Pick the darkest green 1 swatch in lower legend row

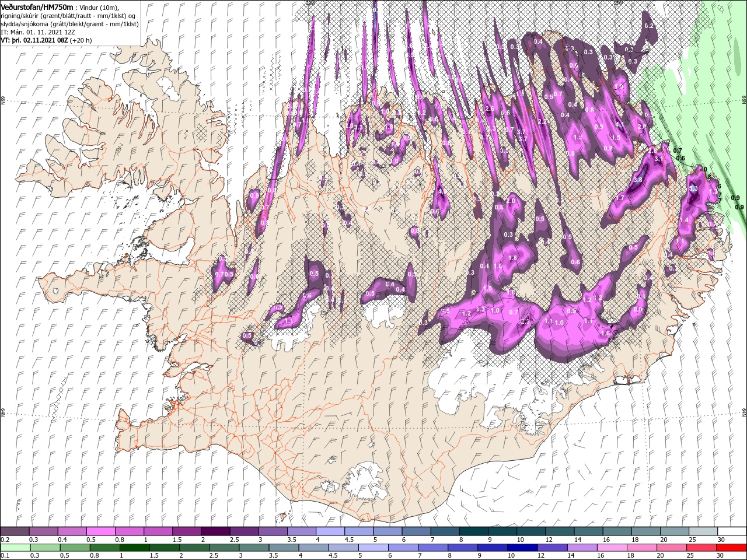[x=134, y=548]
